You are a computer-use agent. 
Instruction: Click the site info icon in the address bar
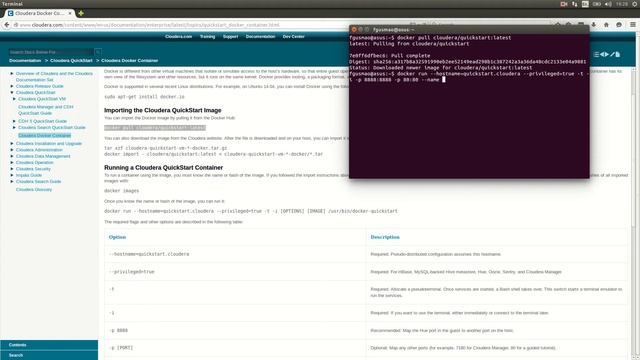pyautogui.click(x=16, y=25)
